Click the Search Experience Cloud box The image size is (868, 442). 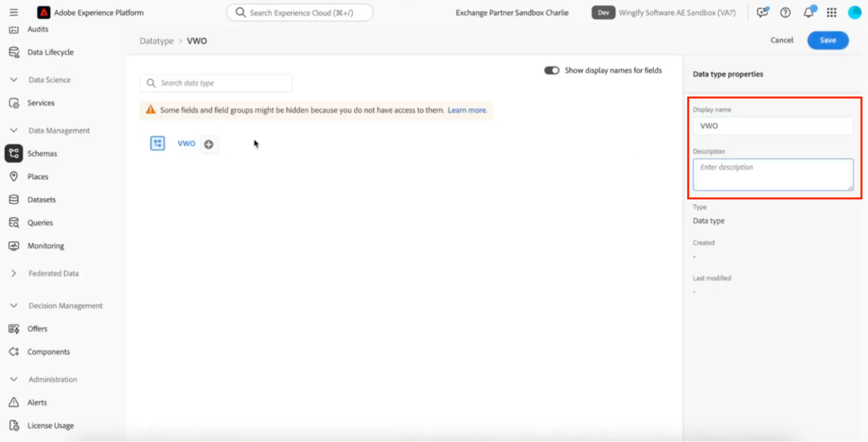300,13
